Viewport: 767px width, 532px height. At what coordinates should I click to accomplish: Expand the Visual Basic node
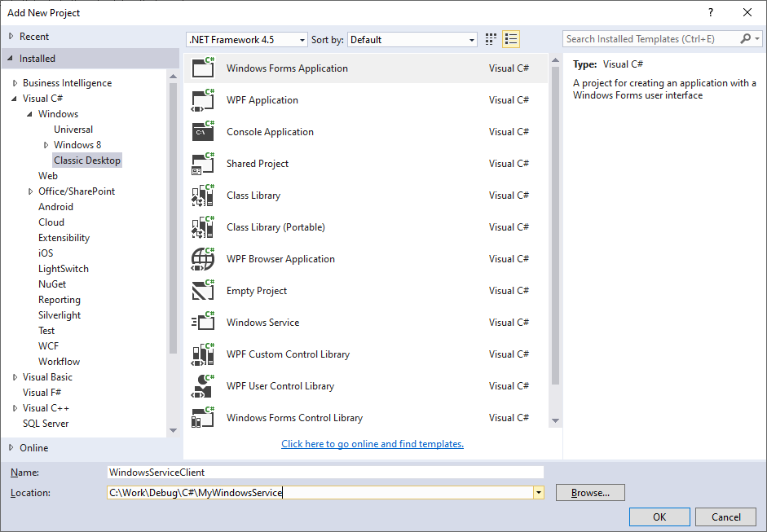(15, 377)
